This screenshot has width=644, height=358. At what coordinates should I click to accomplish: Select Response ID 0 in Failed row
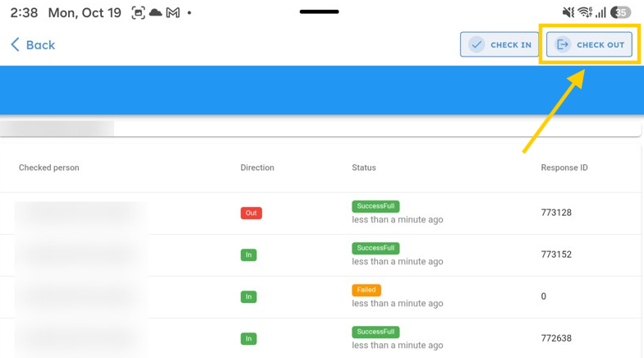544,296
